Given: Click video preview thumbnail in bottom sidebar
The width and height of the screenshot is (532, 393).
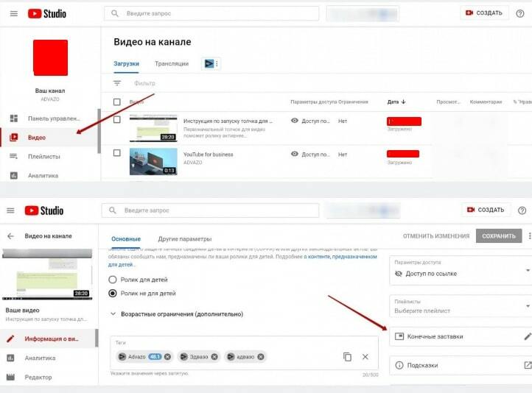Looking at the screenshot, I should click(47, 274).
